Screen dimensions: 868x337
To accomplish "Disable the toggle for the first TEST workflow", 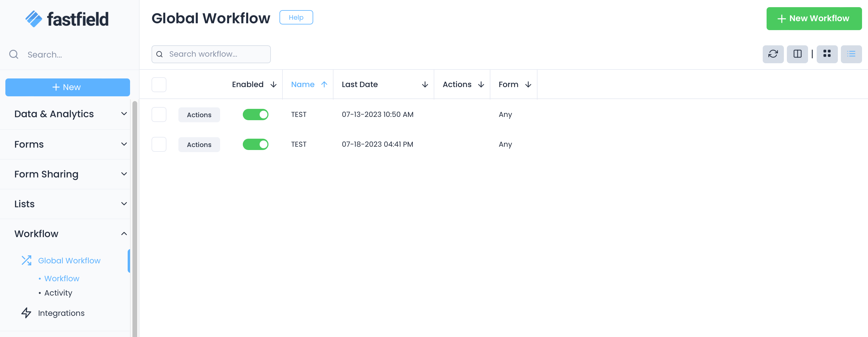I will tap(256, 115).
